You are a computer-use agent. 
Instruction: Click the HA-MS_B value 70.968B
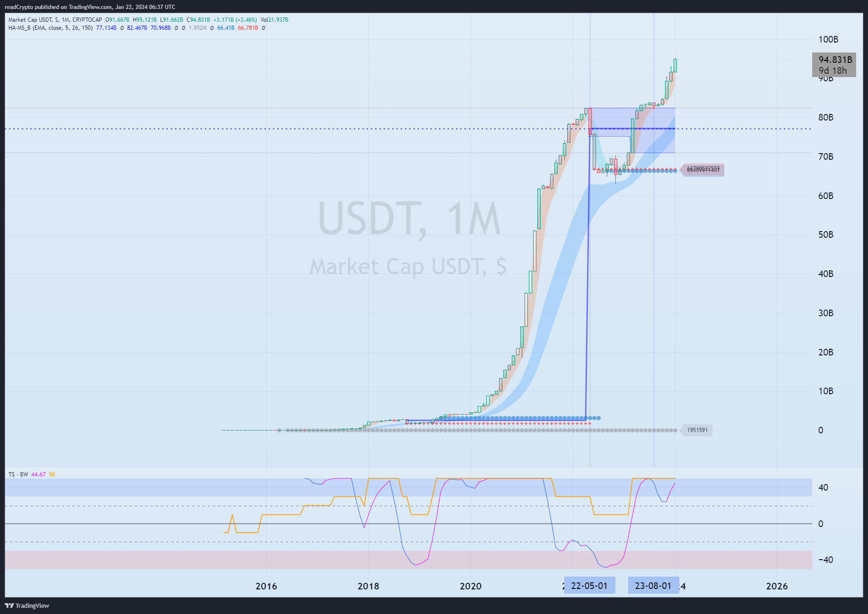161,28
